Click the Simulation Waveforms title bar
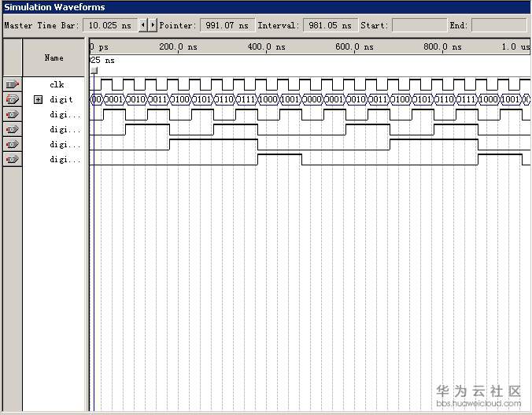 point(266,7)
